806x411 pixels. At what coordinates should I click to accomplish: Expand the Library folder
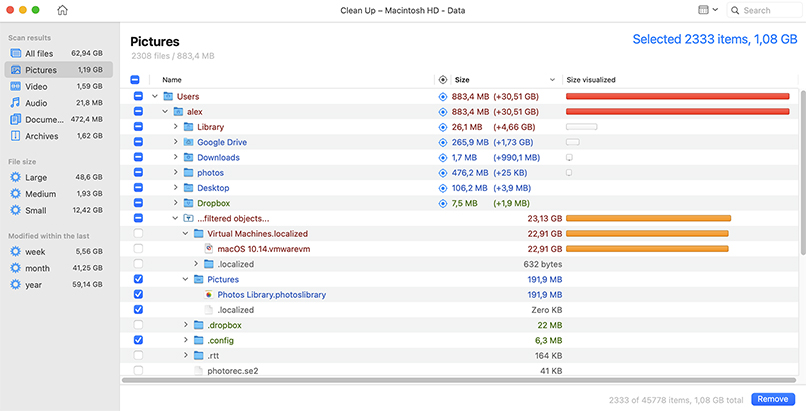pos(175,127)
